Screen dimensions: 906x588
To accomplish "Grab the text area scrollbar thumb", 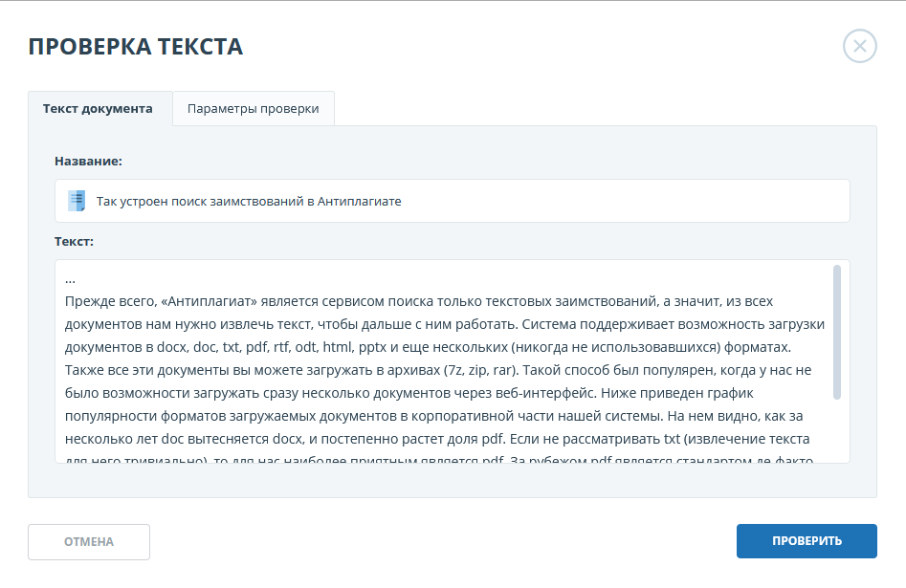I will [837, 331].
